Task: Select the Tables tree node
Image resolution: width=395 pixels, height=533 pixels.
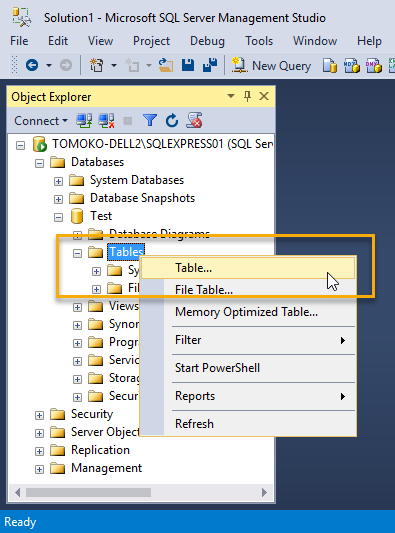Action: click(x=126, y=252)
